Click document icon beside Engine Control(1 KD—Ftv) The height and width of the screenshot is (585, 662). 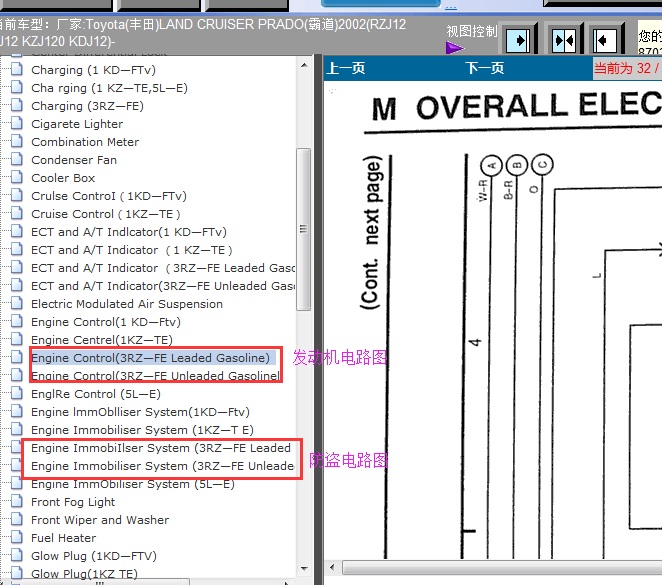(17, 321)
